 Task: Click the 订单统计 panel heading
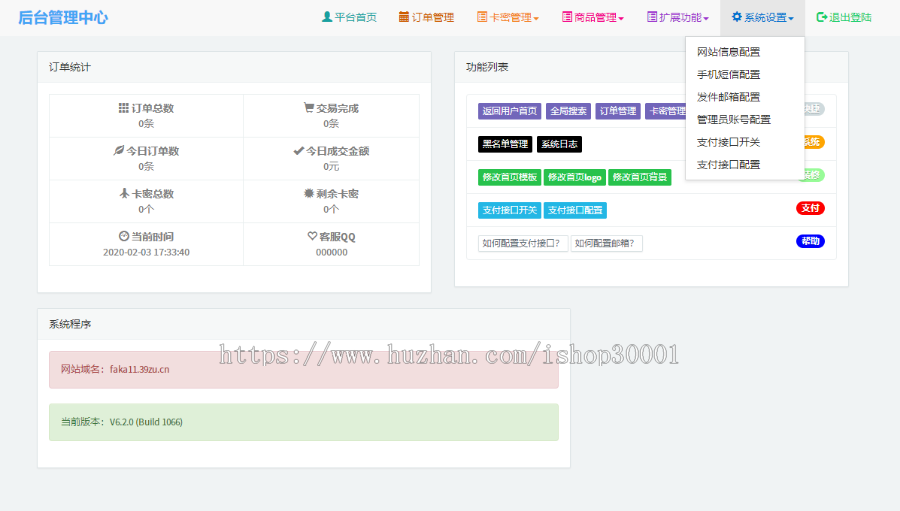(x=70, y=67)
